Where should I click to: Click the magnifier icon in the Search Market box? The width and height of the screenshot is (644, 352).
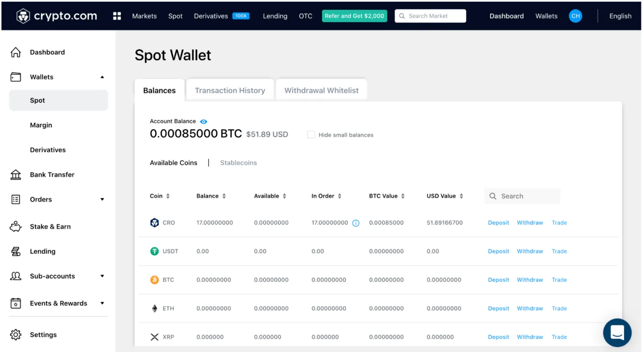point(402,16)
